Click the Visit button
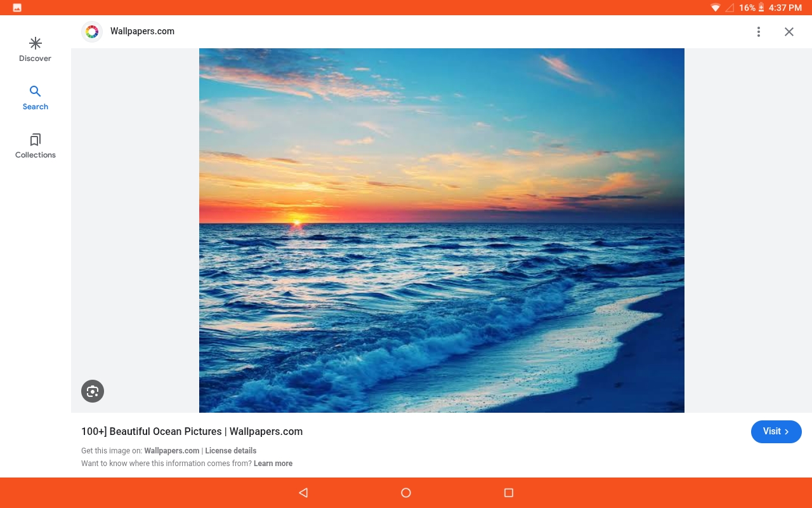The height and width of the screenshot is (508, 812). (x=776, y=432)
